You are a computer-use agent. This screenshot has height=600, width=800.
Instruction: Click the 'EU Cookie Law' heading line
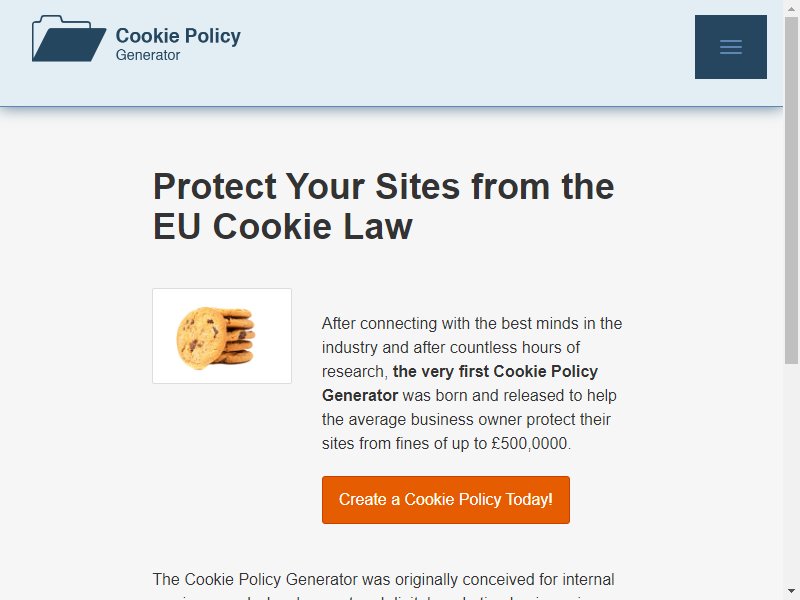tap(283, 227)
